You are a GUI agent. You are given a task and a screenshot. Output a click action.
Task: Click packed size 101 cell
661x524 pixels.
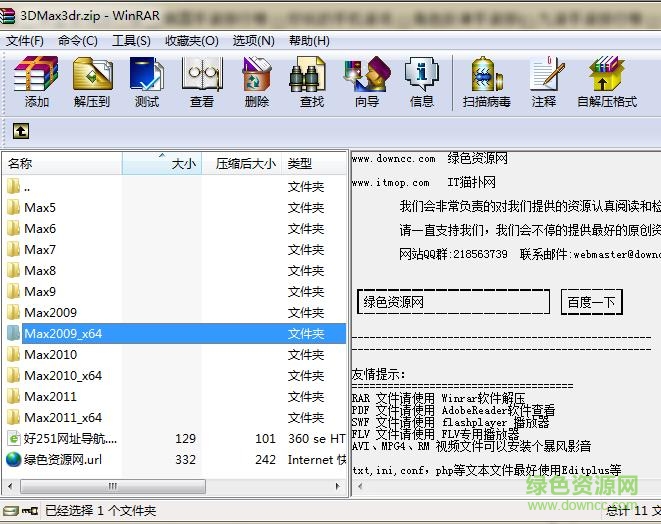click(266, 438)
